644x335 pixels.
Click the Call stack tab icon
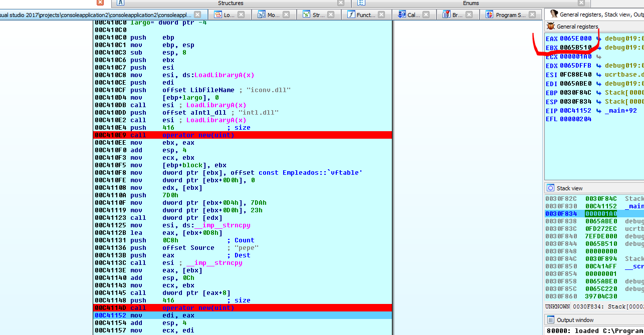pos(401,15)
